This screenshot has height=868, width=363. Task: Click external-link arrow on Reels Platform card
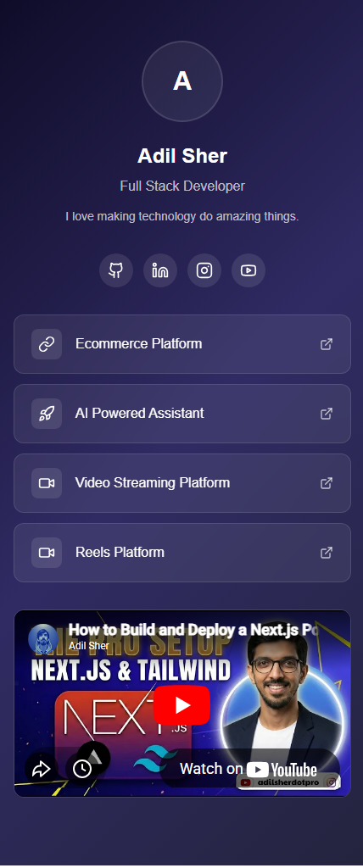pyautogui.click(x=327, y=553)
